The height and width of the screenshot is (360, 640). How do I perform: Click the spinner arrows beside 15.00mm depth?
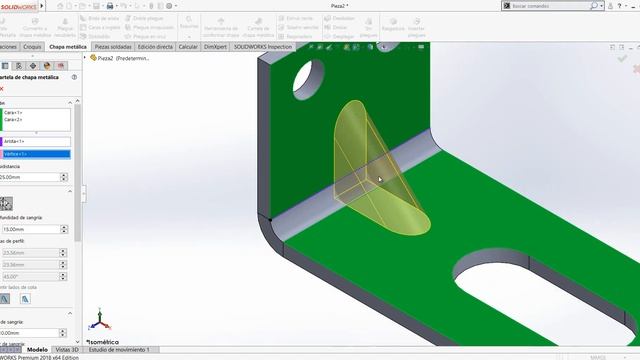(x=64, y=229)
